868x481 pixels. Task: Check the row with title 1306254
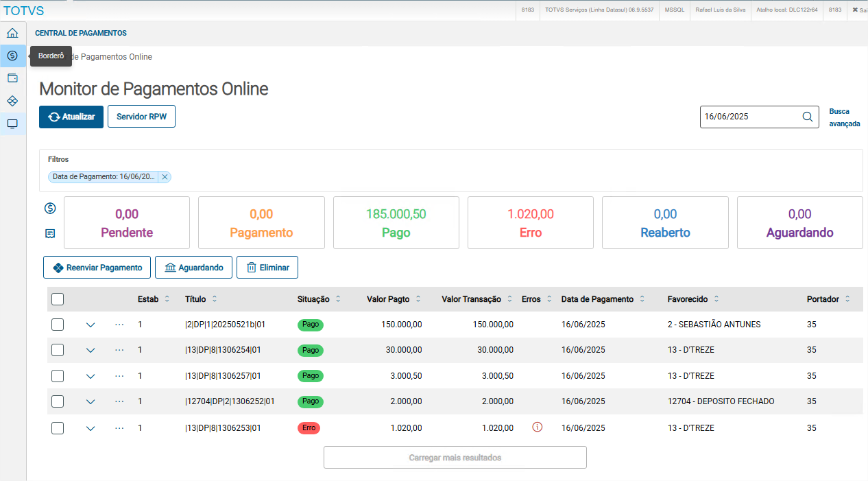(x=58, y=350)
